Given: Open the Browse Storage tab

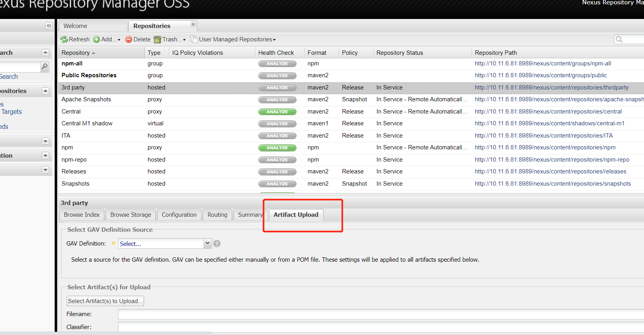Looking at the screenshot, I should (131, 215).
